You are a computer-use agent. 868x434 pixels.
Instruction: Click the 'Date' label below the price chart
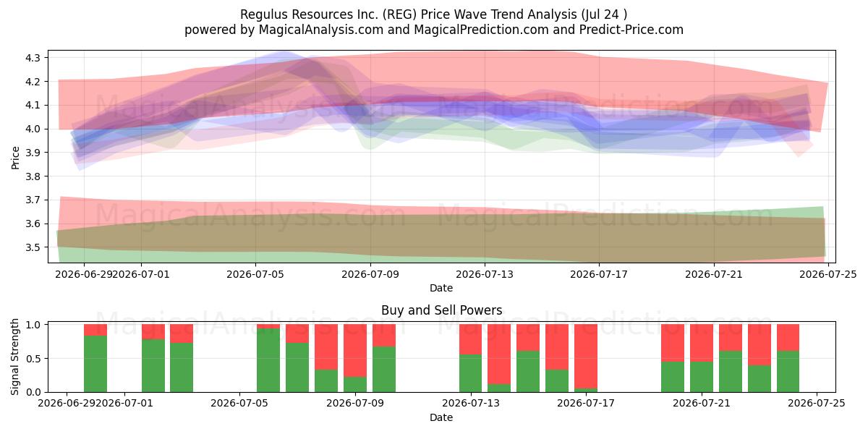tap(441, 288)
